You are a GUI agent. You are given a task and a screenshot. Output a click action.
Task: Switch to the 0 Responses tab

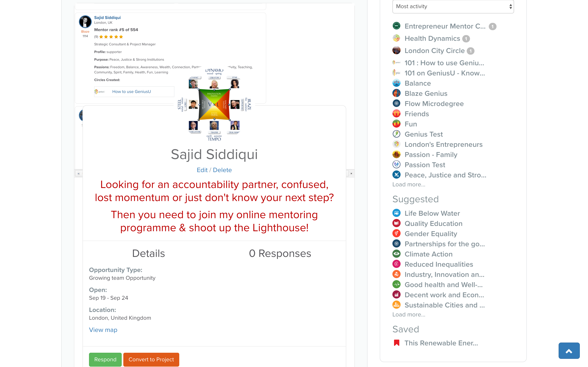(x=280, y=253)
